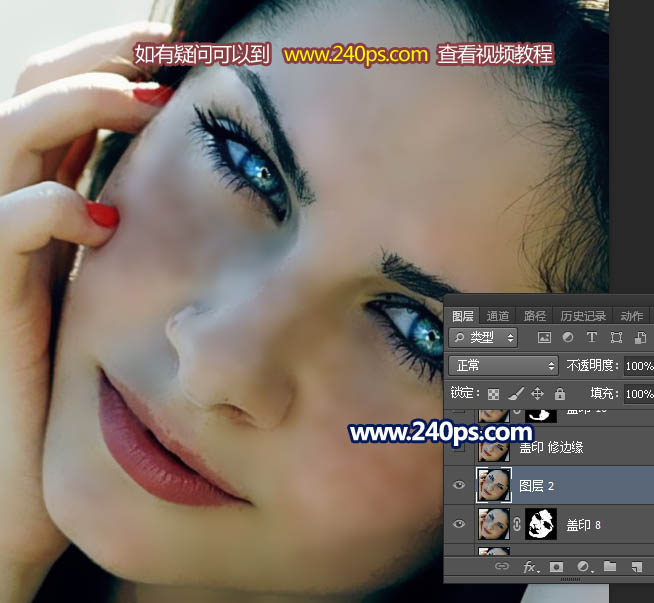Lock image pixels brush icon
The image size is (654, 603).
[x=516, y=393]
